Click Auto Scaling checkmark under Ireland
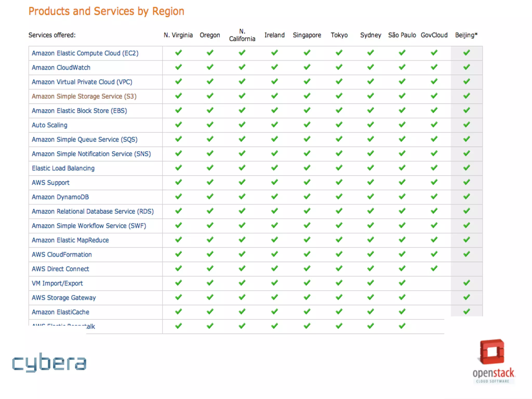The height and width of the screenshot is (399, 532). tap(275, 125)
